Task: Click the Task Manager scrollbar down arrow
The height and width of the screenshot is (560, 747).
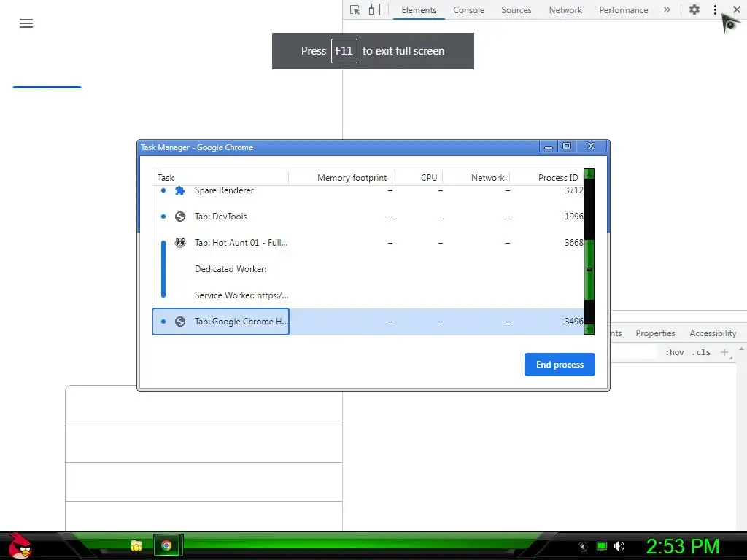Action: click(x=589, y=329)
